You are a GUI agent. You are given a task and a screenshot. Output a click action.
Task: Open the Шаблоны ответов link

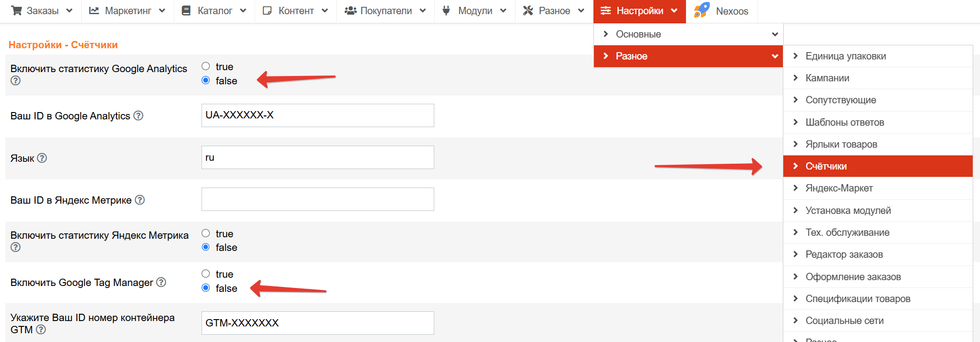point(878,122)
